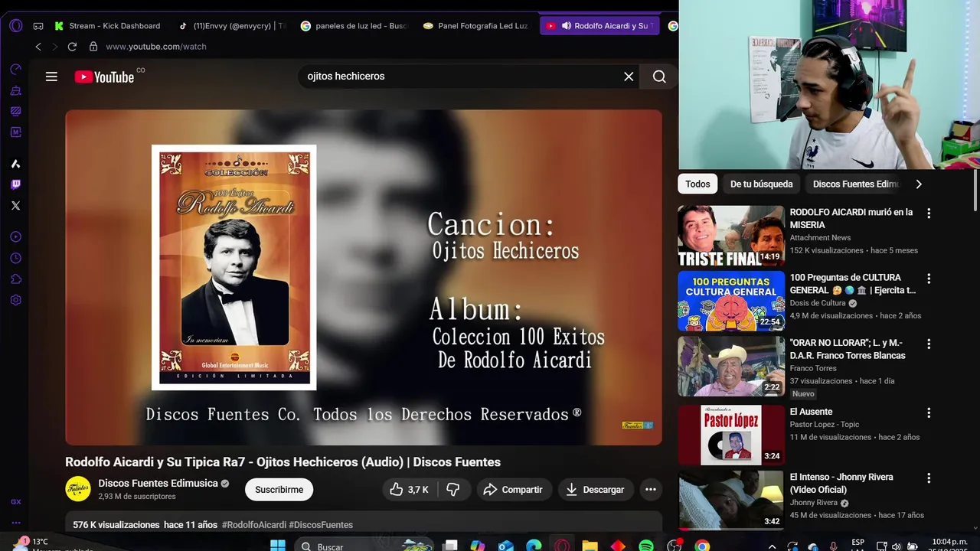Open the Player sidebar icon
Screen dimensions: 980x551
click(x=15, y=237)
